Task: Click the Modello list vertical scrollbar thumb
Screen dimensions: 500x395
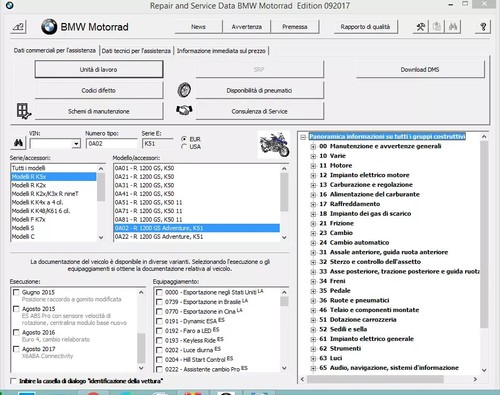Action: click(284, 192)
